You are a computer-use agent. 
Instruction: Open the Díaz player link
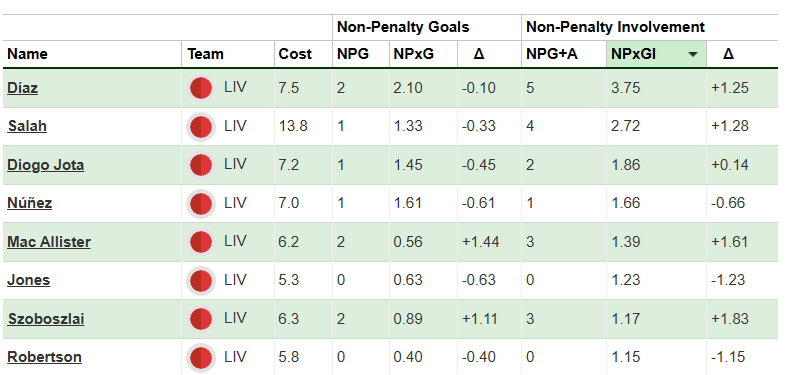(23, 88)
